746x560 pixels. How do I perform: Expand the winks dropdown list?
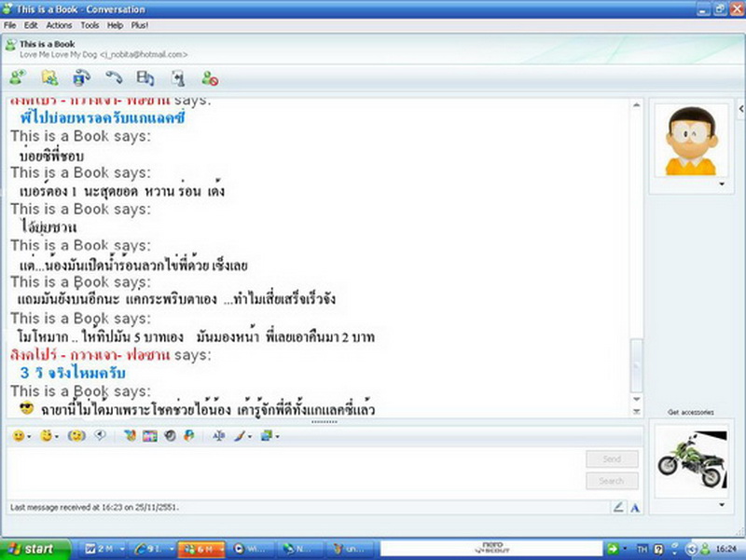coord(56,436)
